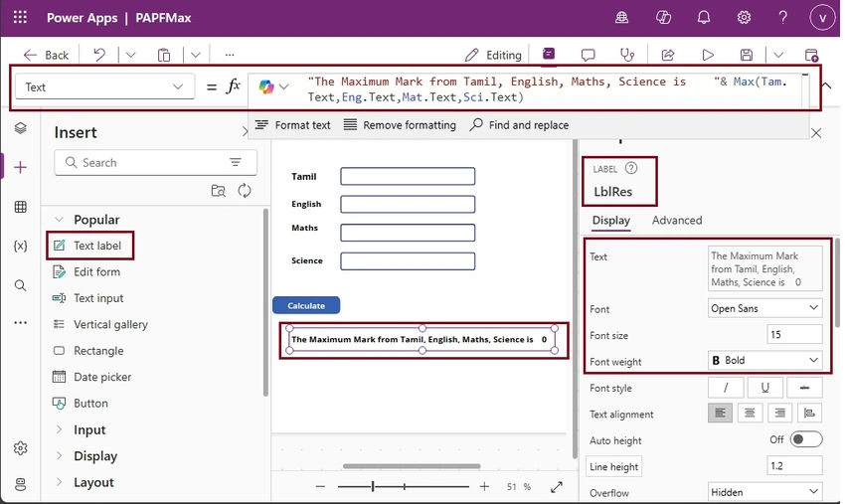Click the Paste clipboard icon

tap(164, 55)
